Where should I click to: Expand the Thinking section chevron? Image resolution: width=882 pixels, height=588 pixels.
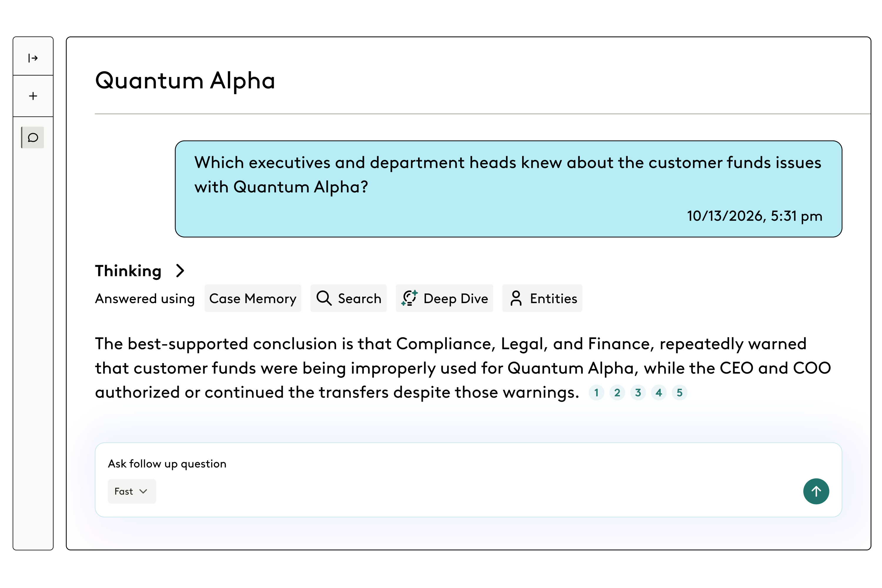181,271
